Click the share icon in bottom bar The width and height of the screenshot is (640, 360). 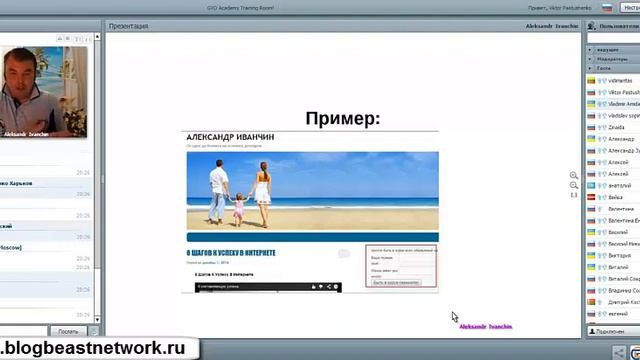click(x=619, y=353)
